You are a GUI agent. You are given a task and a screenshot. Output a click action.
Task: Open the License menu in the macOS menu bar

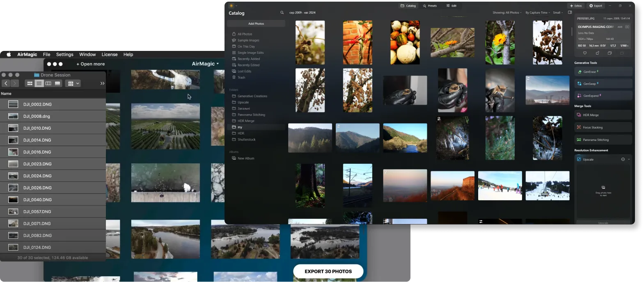pos(110,54)
